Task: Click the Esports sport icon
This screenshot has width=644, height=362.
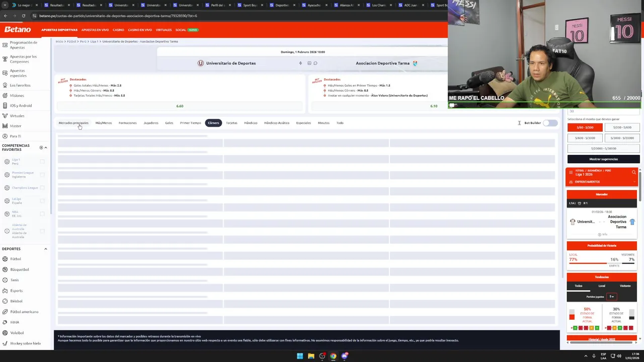Action: [x=5, y=291]
